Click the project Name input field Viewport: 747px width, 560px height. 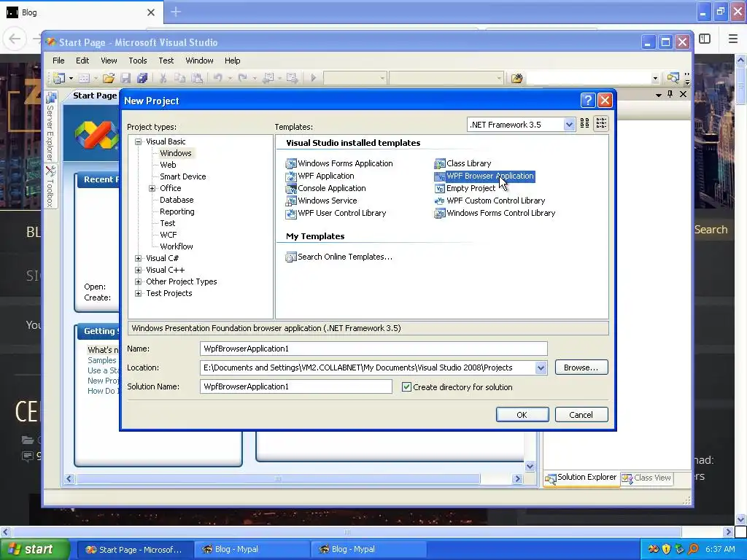point(373,349)
